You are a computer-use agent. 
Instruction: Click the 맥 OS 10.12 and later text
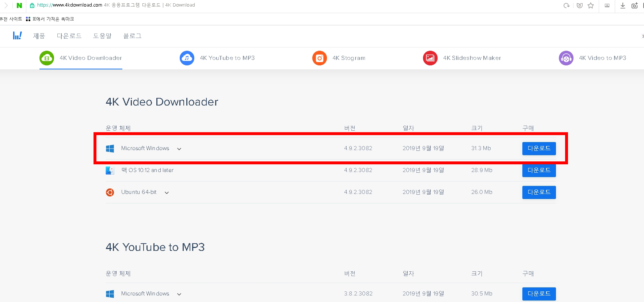tap(148, 170)
